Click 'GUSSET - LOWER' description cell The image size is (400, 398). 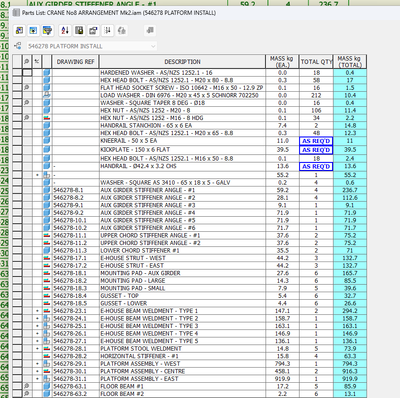pyautogui.click(x=182, y=303)
